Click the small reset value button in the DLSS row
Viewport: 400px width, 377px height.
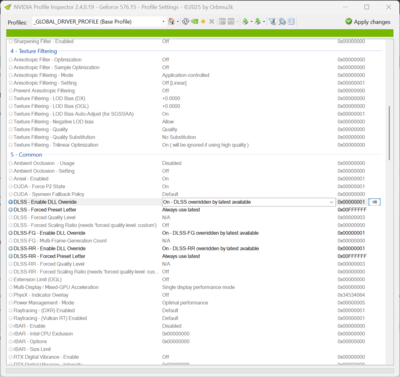pos(375,202)
